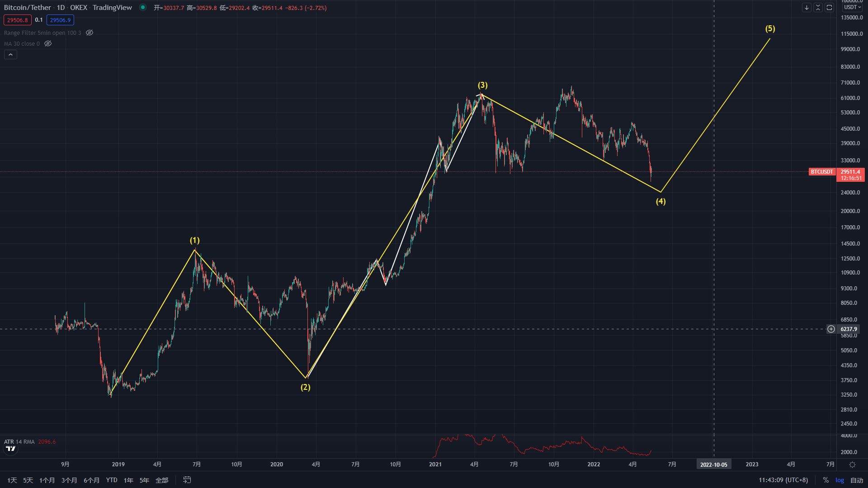Select the wave (4) label

tap(660, 201)
